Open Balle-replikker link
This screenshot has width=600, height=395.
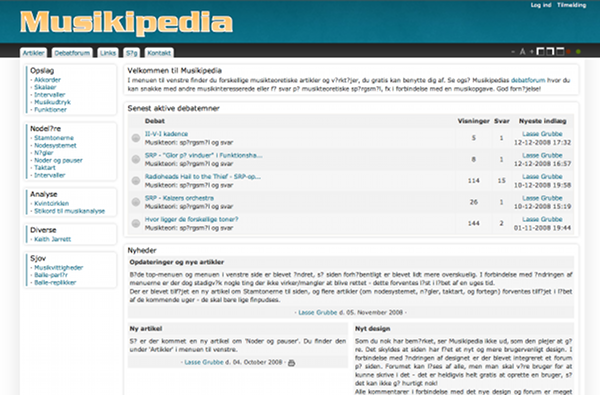pyautogui.click(x=55, y=282)
